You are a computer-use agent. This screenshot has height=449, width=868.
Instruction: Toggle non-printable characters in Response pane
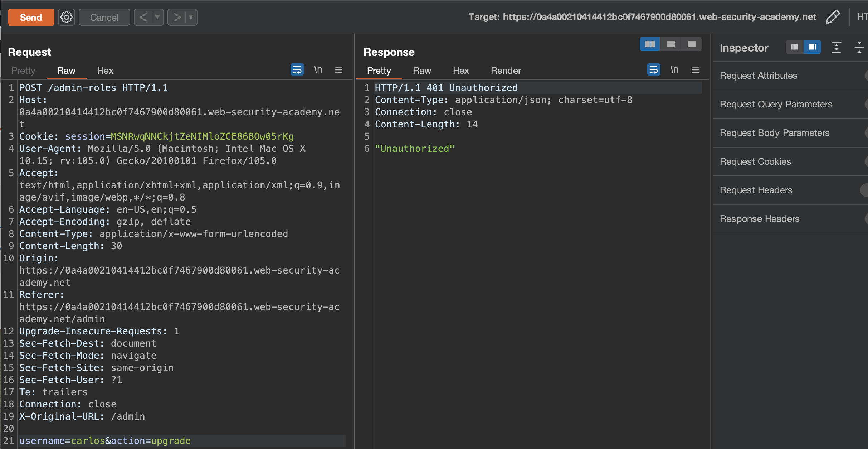(x=674, y=70)
